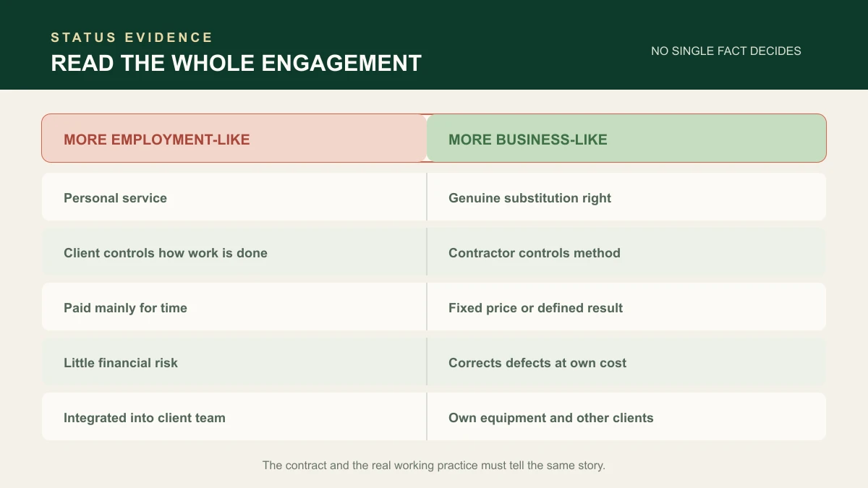Click the 'Status Evidence' subtitle text
Screen dimensions: 868x488
pos(132,38)
